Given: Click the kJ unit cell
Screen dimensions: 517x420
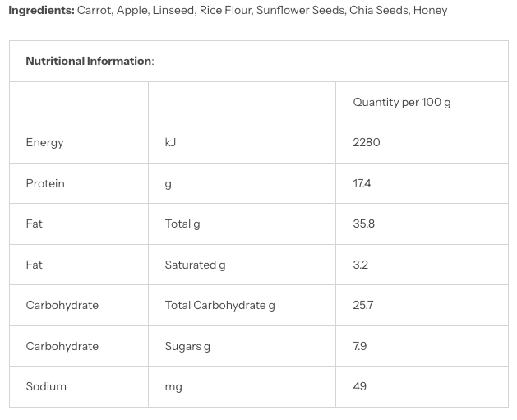Looking at the screenshot, I should pos(170,142).
